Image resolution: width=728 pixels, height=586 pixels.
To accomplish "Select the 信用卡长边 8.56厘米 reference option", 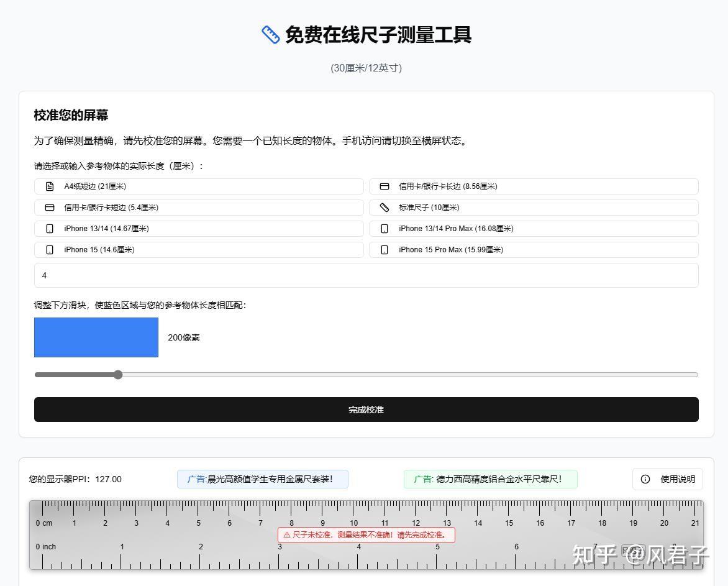I will pyautogui.click(x=534, y=186).
